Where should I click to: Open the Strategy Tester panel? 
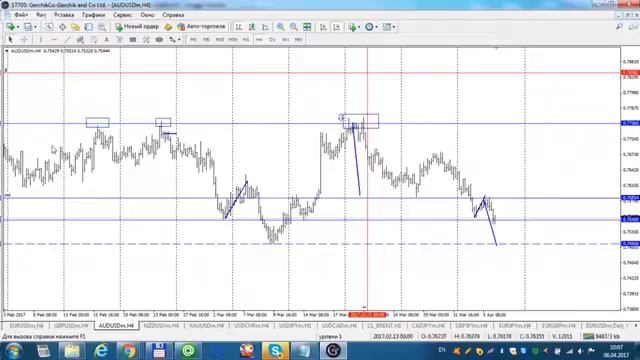coord(102,27)
